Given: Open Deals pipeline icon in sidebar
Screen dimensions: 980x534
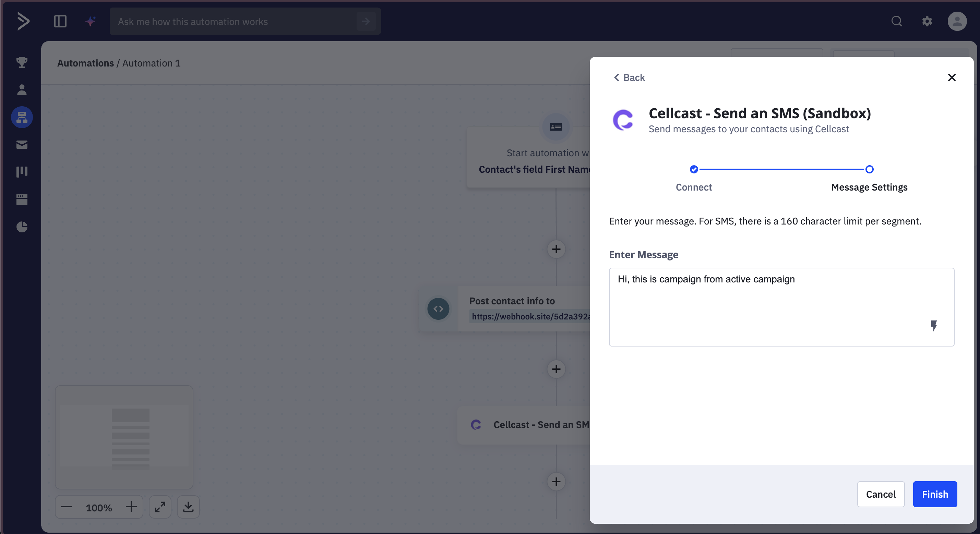Looking at the screenshot, I should click(x=22, y=172).
